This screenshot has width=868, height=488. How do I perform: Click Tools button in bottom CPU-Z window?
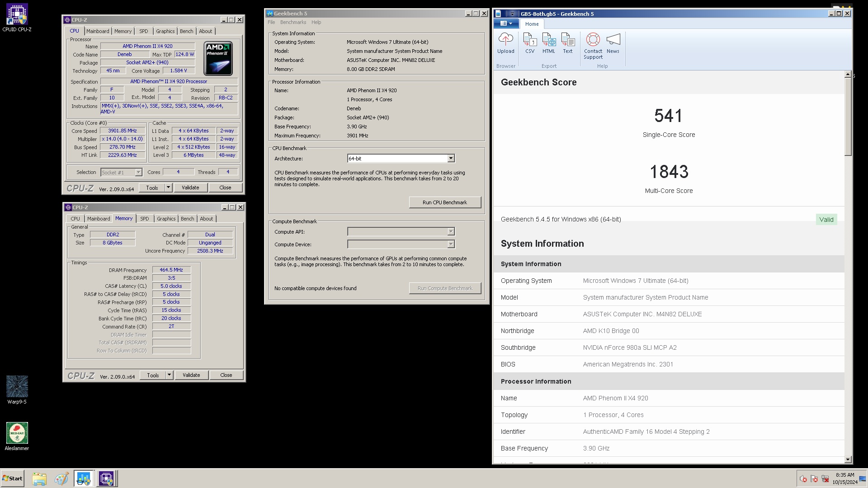[x=153, y=375]
